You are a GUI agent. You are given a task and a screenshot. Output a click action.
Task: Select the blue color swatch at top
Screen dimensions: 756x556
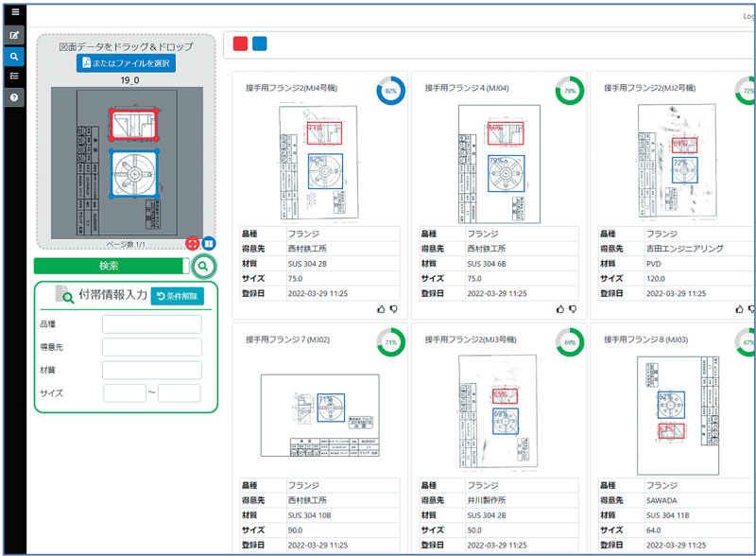(x=260, y=43)
